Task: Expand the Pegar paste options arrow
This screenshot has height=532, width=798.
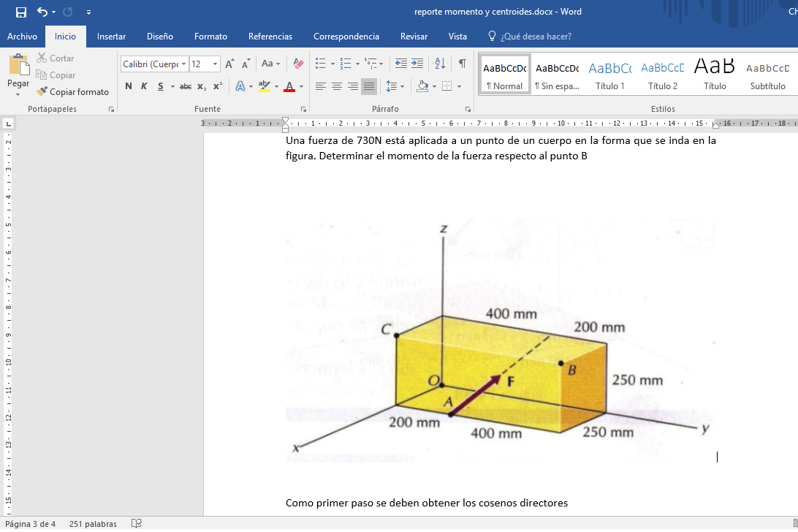Action: coord(18,94)
